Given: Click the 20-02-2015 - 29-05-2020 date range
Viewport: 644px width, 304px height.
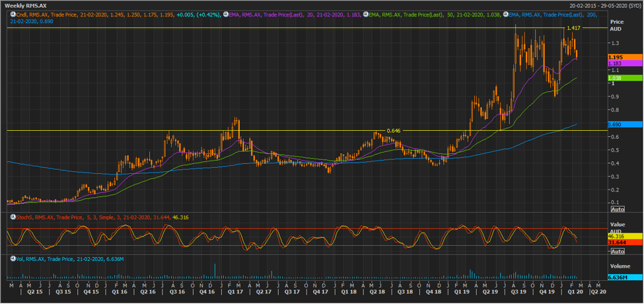Looking at the screenshot, I should pyautogui.click(x=604, y=5).
